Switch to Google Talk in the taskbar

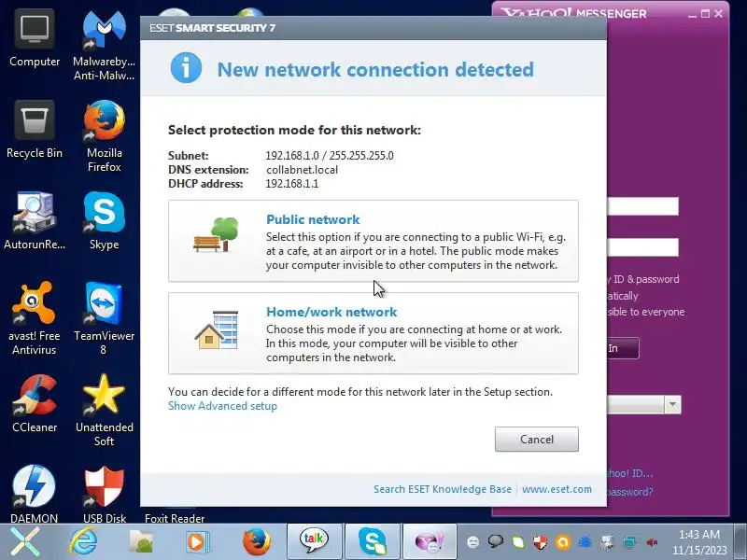pos(314,540)
